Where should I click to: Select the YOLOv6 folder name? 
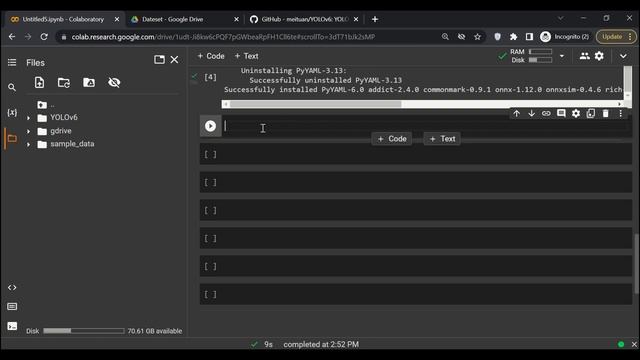(64, 118)
